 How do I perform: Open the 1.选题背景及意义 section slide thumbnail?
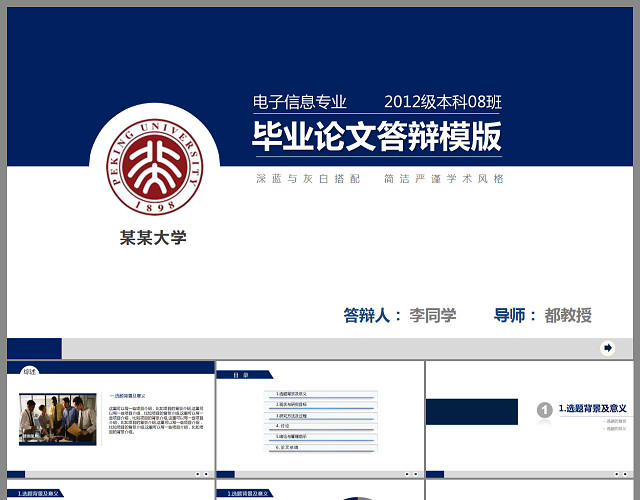pos(529,419)
